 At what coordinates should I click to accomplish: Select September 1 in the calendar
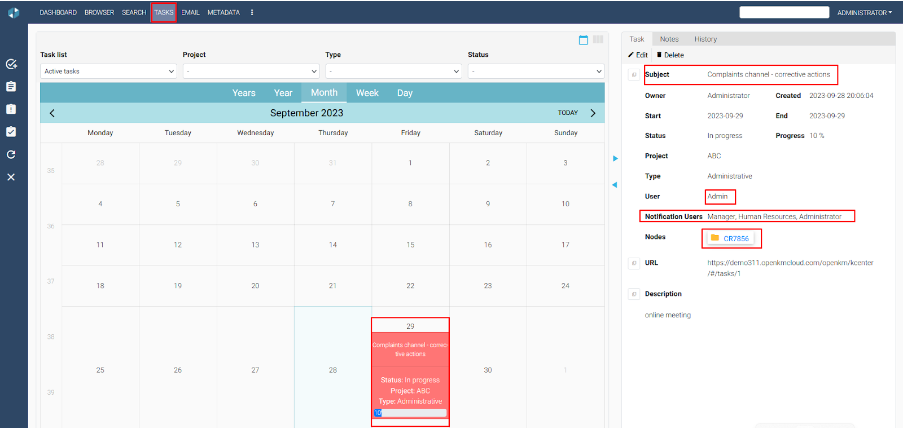(x=410, y=163)
